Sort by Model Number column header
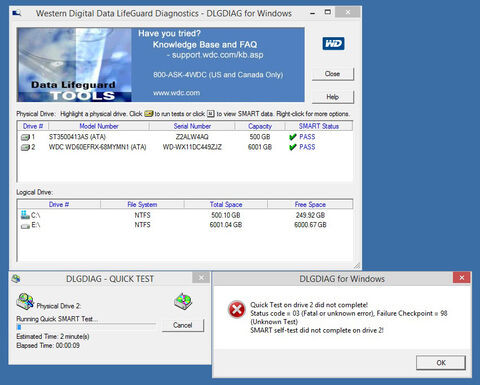480x385 pixels. pos(99,126)
